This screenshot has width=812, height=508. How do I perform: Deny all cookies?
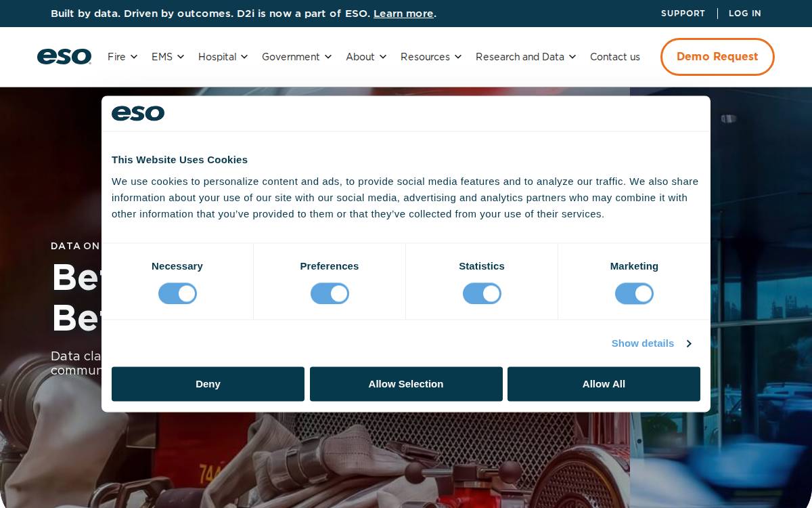[208, 384]
